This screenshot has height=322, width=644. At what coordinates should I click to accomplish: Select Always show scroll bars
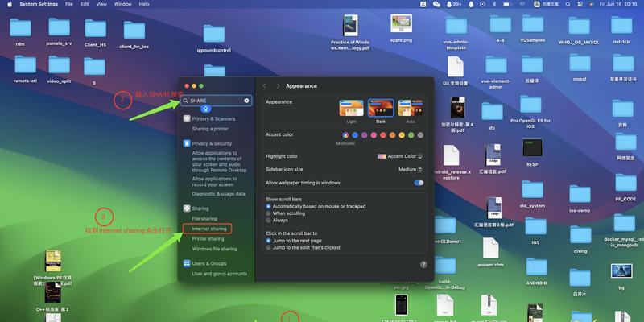(269, 220)
